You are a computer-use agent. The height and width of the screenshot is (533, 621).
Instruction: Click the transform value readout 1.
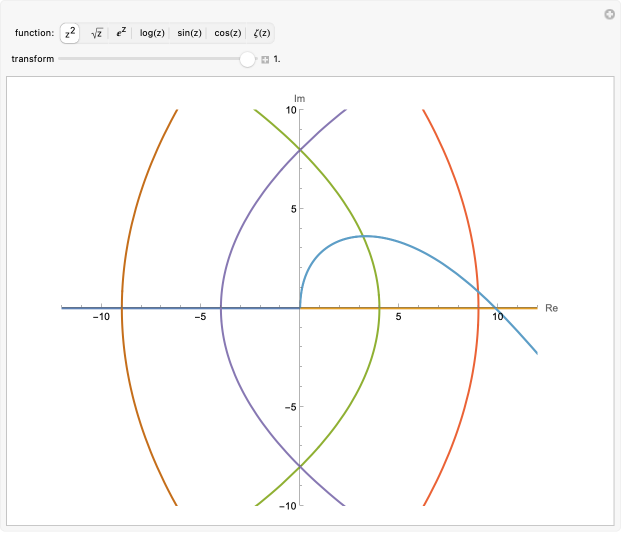pyautogui.click(x=277, y=60)
